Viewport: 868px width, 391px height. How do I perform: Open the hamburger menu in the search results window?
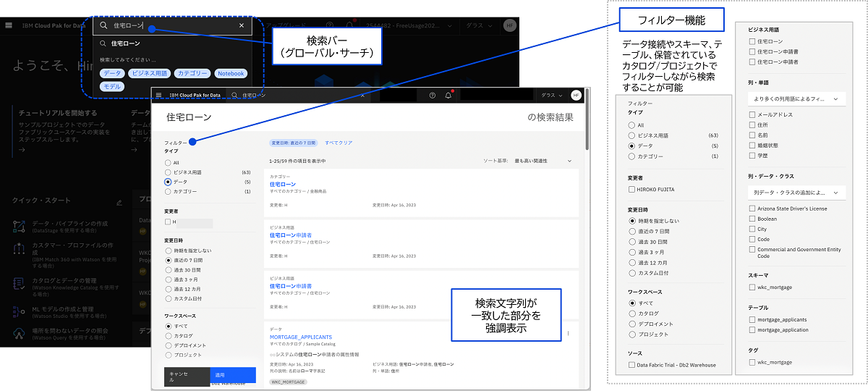(x=159, y=95)
